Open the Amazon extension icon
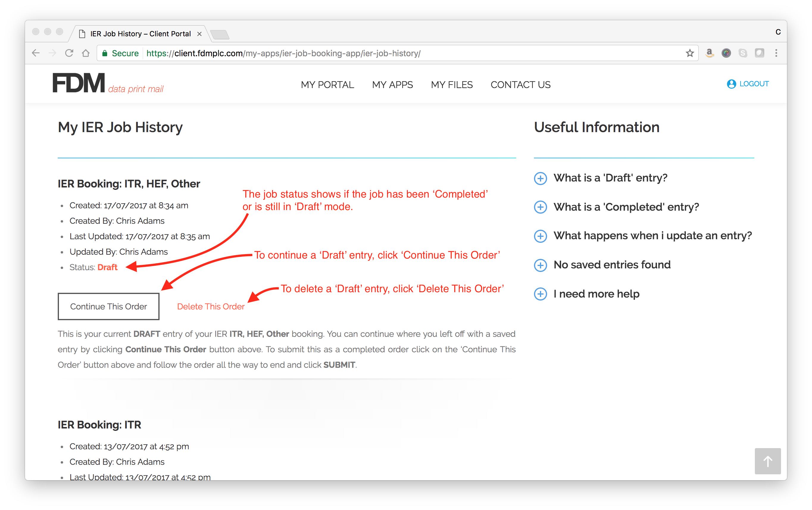This screenshot has height=510, width=812. [710, 53]
